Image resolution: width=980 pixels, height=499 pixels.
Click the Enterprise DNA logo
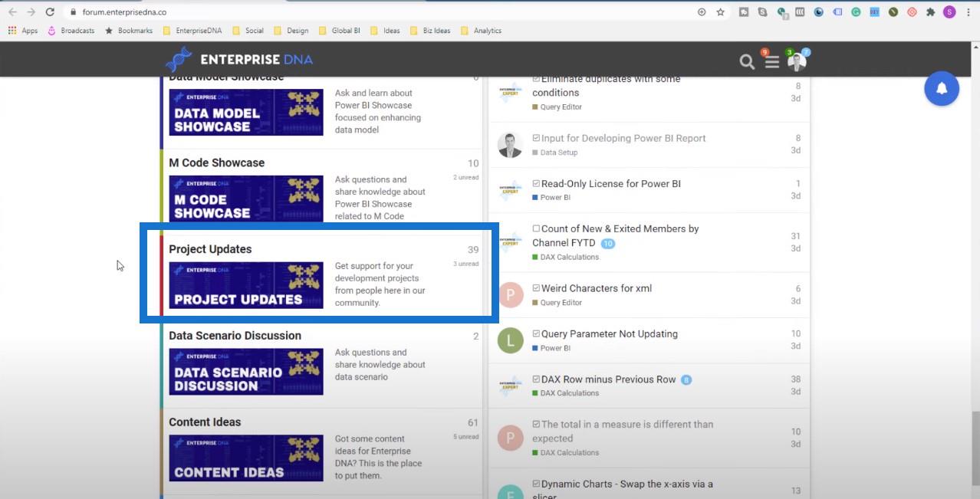(x=239, y=60)
